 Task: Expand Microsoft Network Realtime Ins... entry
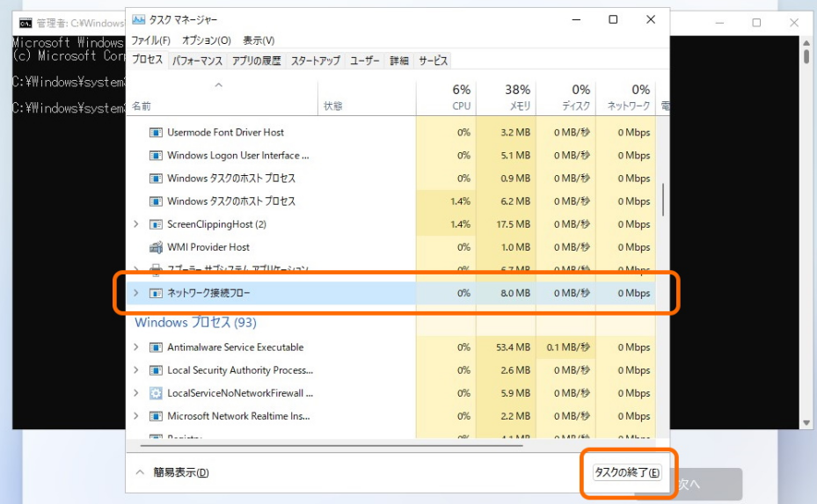[x=136, y=416]
